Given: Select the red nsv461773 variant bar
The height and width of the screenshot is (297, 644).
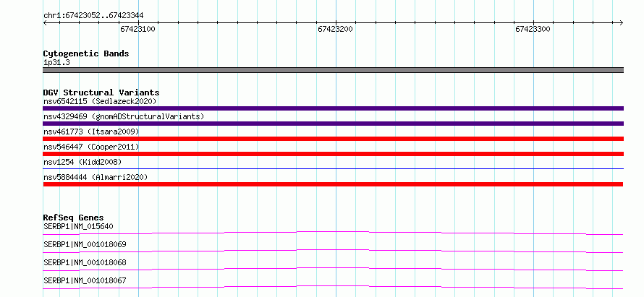Looking at the screenshot, I should click(x=333, y=139).
